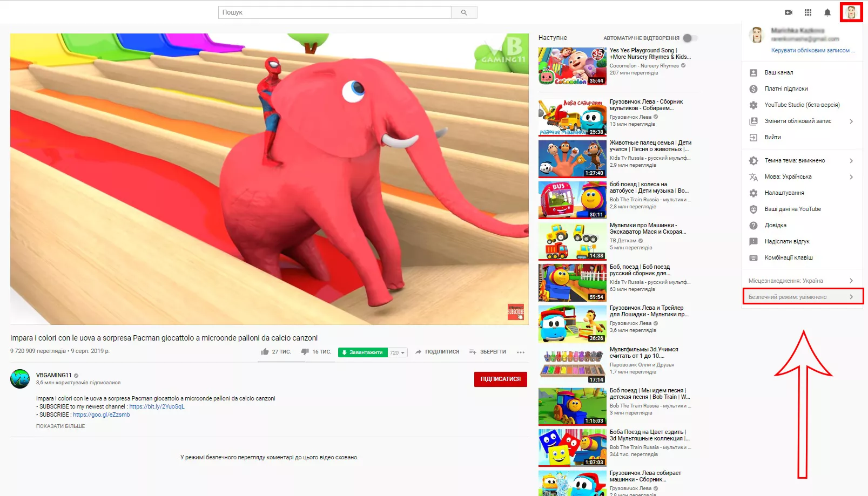Open Мультфильмы 3d Учимся считать thumbnail

tap(572, 365)
